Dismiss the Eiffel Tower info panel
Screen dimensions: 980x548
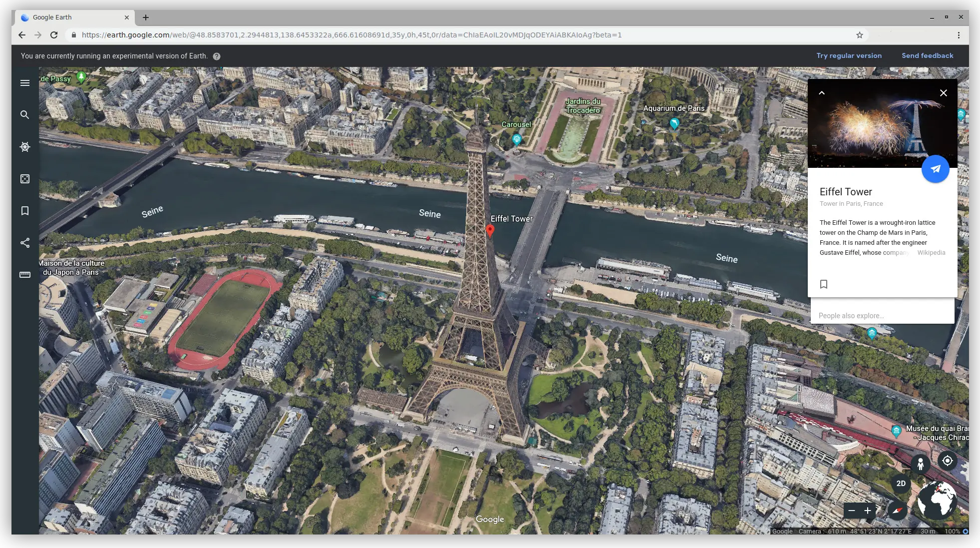point(943,93)
